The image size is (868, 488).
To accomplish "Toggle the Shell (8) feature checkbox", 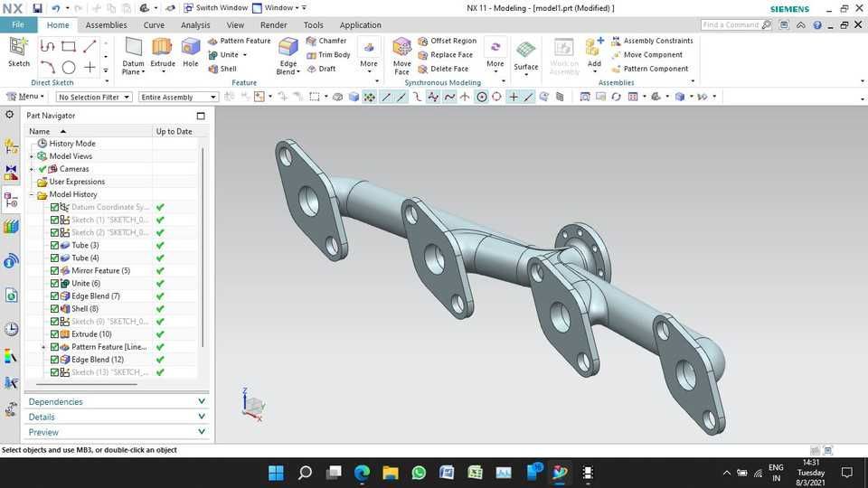I will pyautogui.click(x=55, y=309).
